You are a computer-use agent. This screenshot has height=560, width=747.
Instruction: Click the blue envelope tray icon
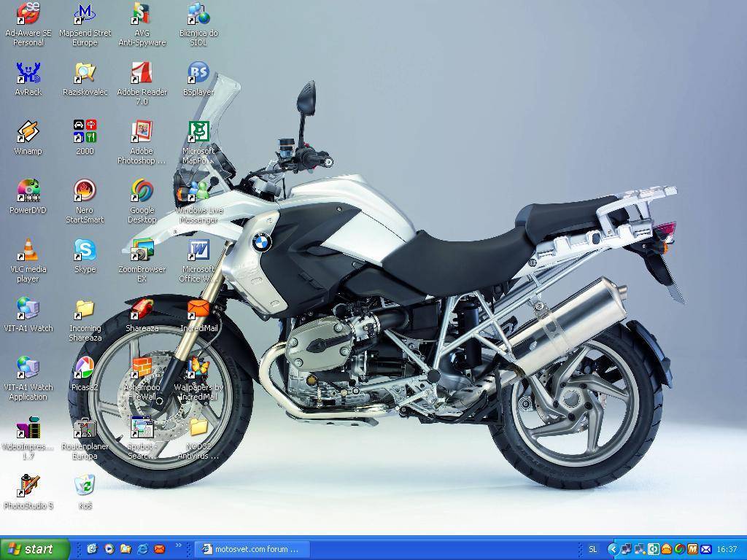tap(705, 550)
